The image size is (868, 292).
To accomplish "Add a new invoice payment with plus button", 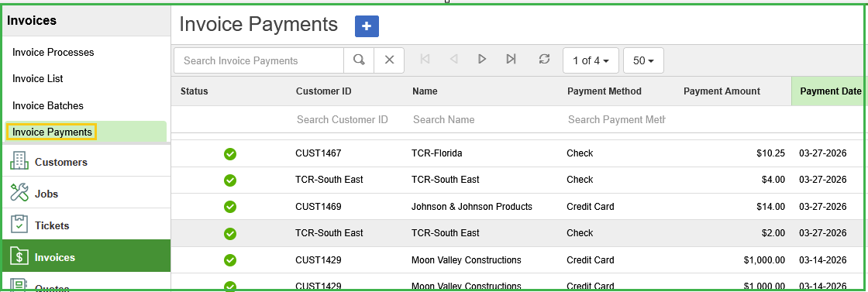I will [x=367, y=26].
